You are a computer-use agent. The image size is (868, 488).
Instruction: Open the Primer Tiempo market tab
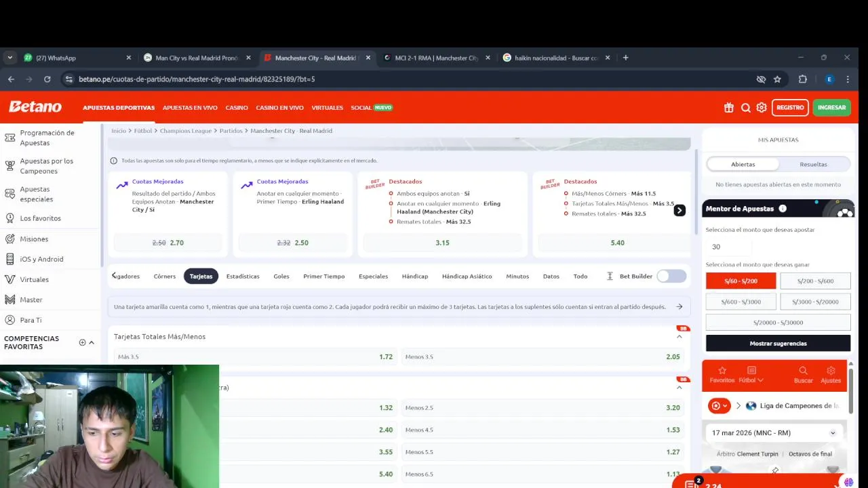point(323,277)
